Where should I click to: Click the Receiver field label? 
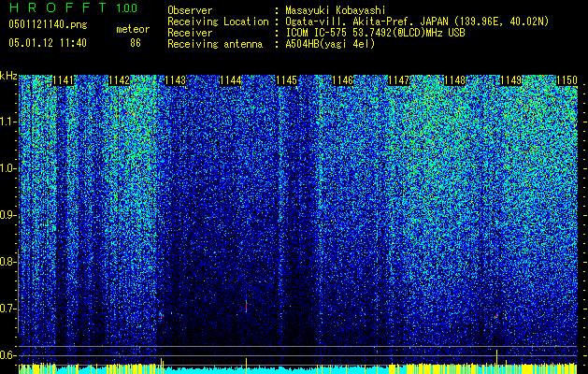point(190,33)
